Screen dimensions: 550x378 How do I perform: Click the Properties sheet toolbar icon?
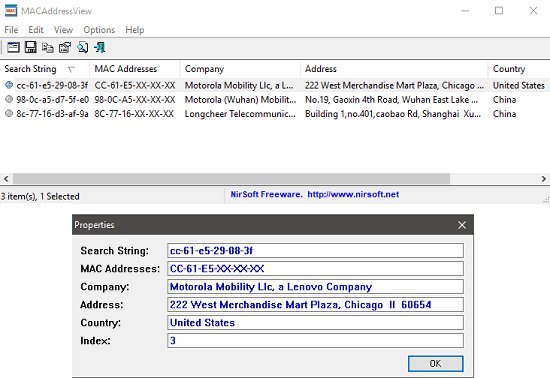tap(65, 47)
